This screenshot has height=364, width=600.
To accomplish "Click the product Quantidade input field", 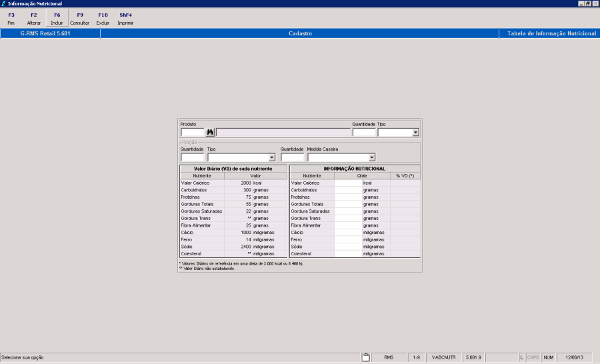I will coord(364,133).
